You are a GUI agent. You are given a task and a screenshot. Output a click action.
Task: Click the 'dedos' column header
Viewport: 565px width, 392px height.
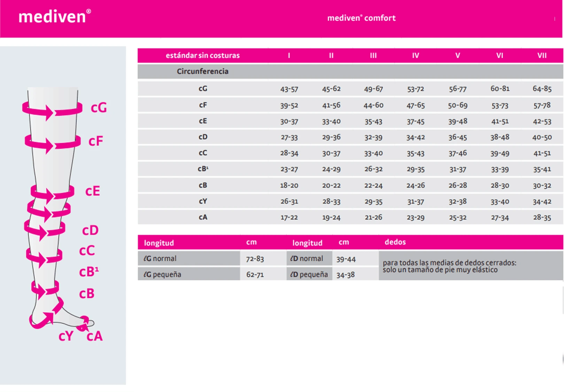(395, 242)
